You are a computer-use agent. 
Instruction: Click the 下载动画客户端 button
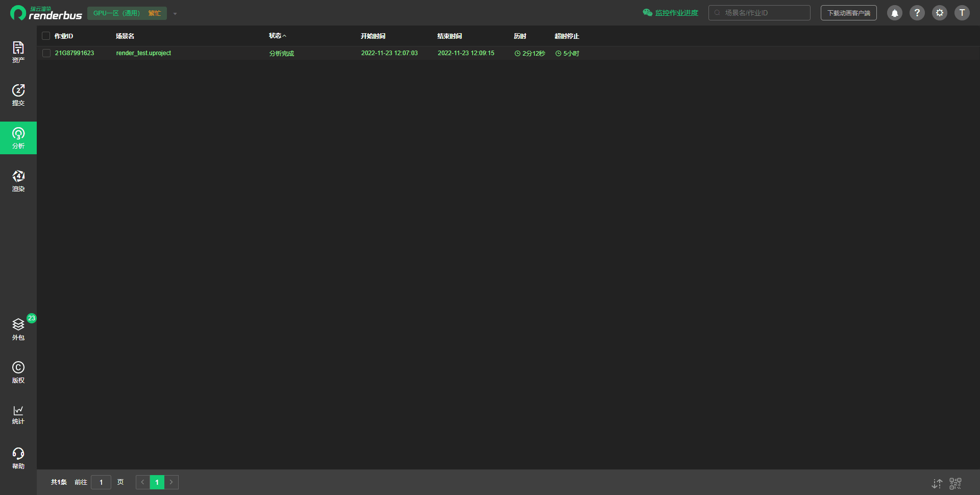[848, 13]
